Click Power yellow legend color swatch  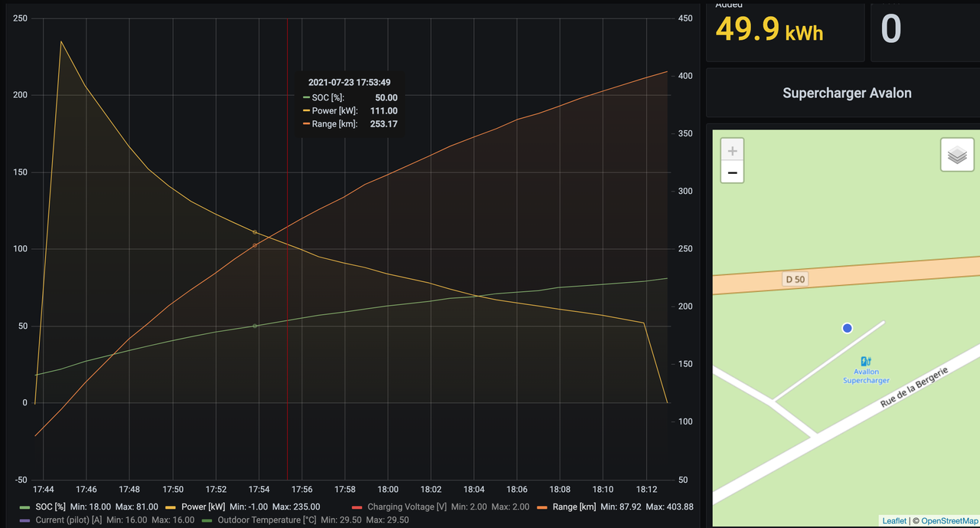pyautogui.click(x=171, y=507)
